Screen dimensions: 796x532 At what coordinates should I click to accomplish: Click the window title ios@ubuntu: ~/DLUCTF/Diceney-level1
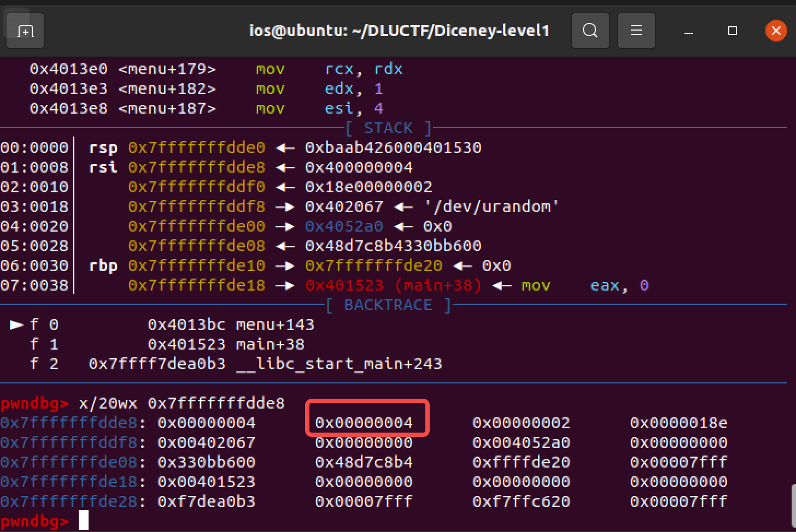399,31
